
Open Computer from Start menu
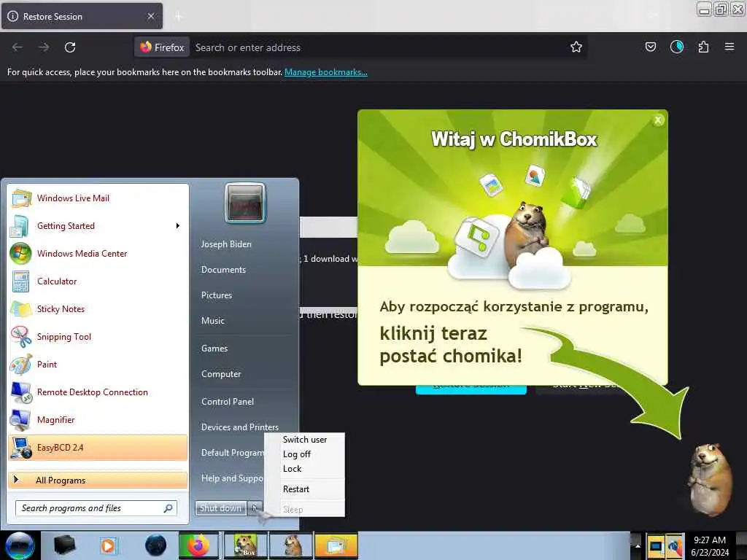(221, 374)
